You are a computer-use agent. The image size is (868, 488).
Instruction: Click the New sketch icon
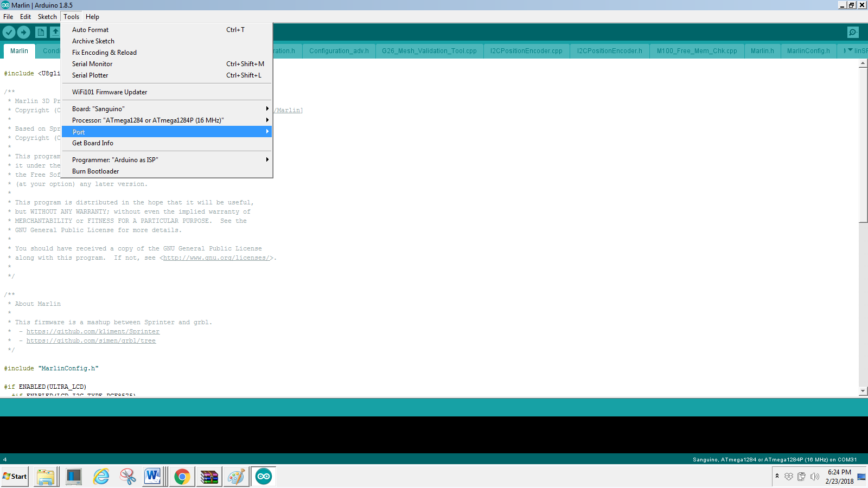pyautogui.click(x=41, y=33)
